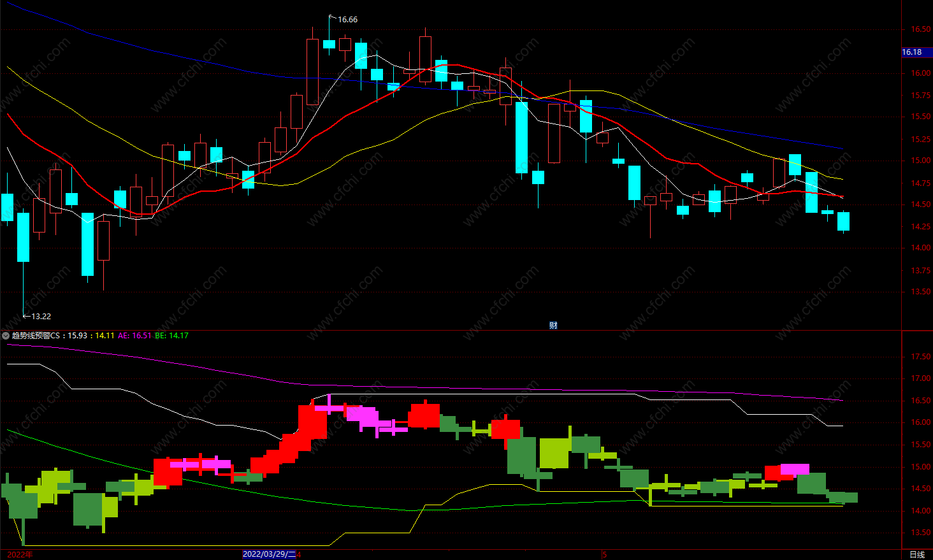This screenshot has height=560, width=933.
Task: Click the month 5 marker on time axis
Action: click(x=605, y=554)
